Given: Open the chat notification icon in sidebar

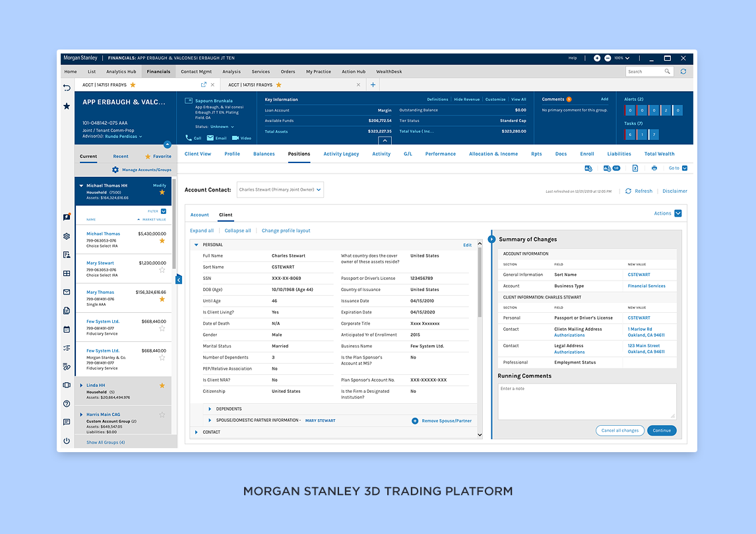Looking at the screenshot, I should click(x=67, y=217).
